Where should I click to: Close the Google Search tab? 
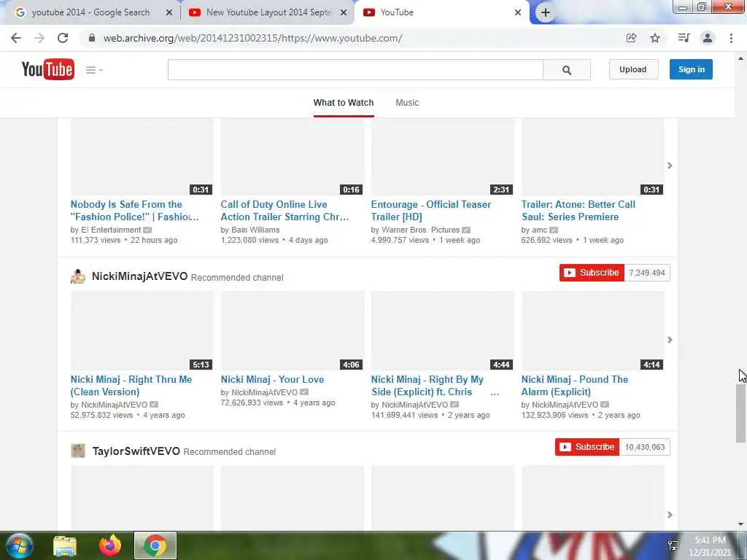coord(169,12)
